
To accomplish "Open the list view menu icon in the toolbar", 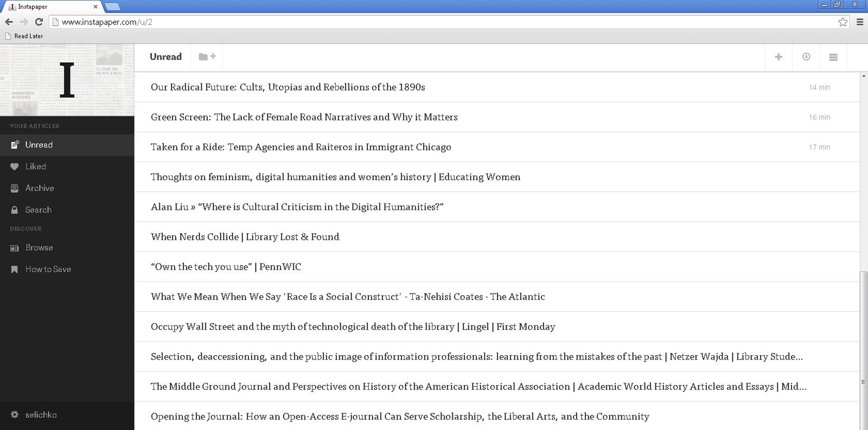I will coord(833,57).
